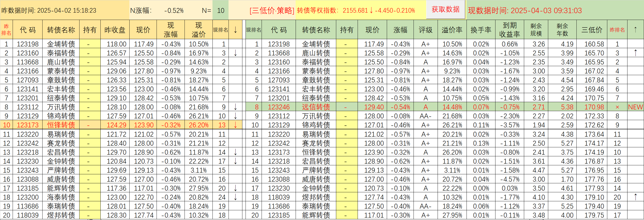Select 威唐转债 到期收益率 value -4.57%
This screenshot has width=644, height=220.
(x=510, y=179)
